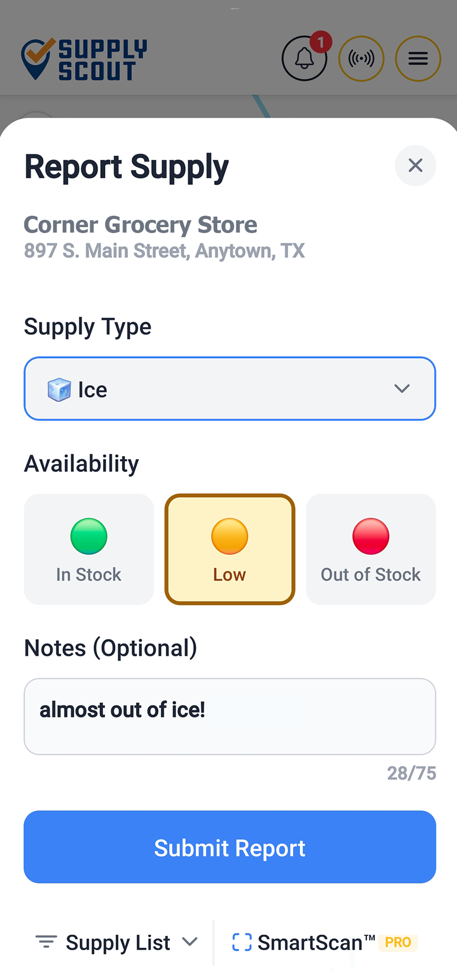This screenshot has height=980, width=457.
Task: Tap the live broadcast signal icon
Action: [x=361, y=58]
